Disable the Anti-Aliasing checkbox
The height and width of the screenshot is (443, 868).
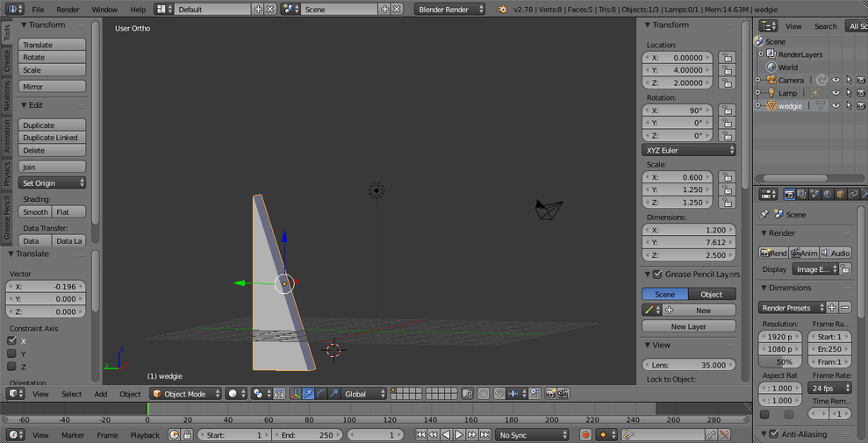(x=774, y=433)
